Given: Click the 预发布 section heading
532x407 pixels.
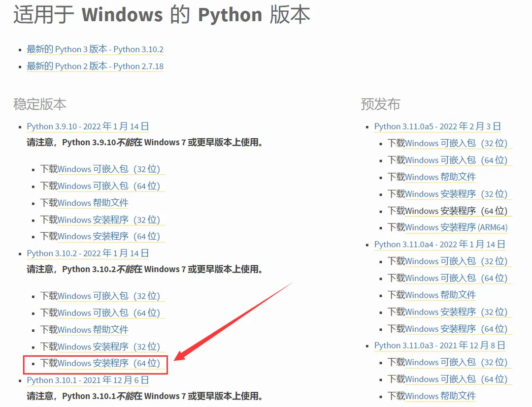Looking at the screenshot, I should pos(380,104).
